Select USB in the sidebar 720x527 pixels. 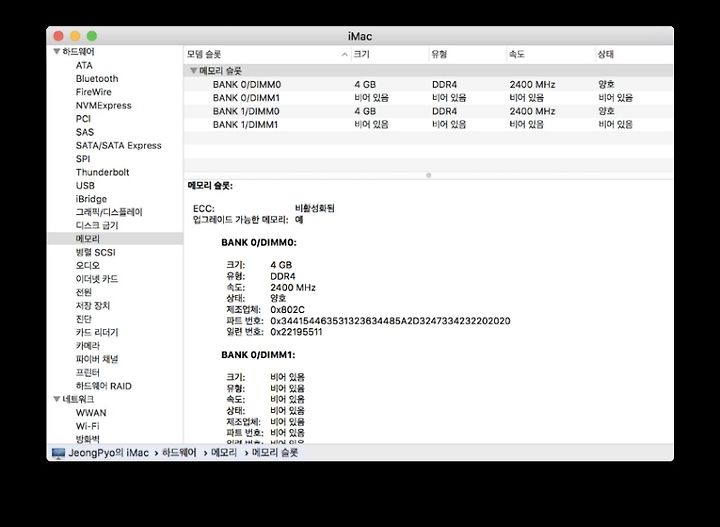coord(85,185)
